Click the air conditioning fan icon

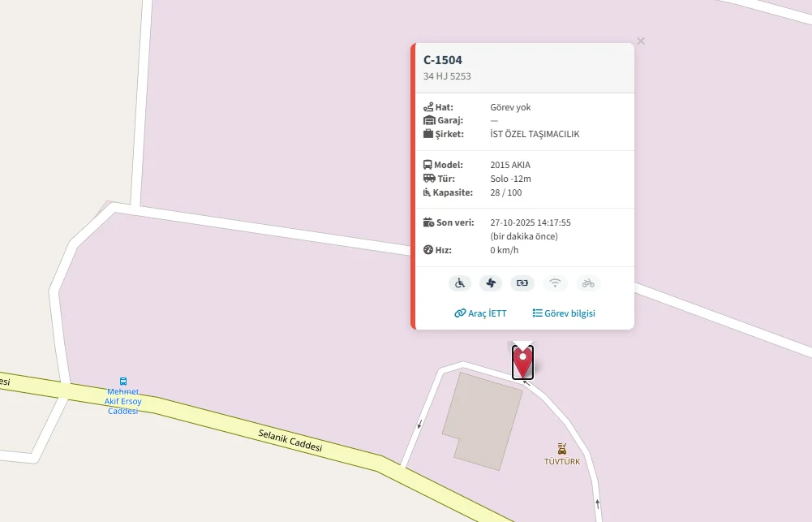click(491, 283)
